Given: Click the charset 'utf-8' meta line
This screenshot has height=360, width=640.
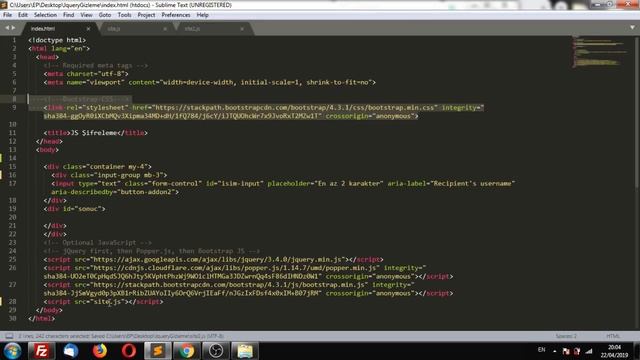Looking at the screenshot, I should [x=86, y=74].
